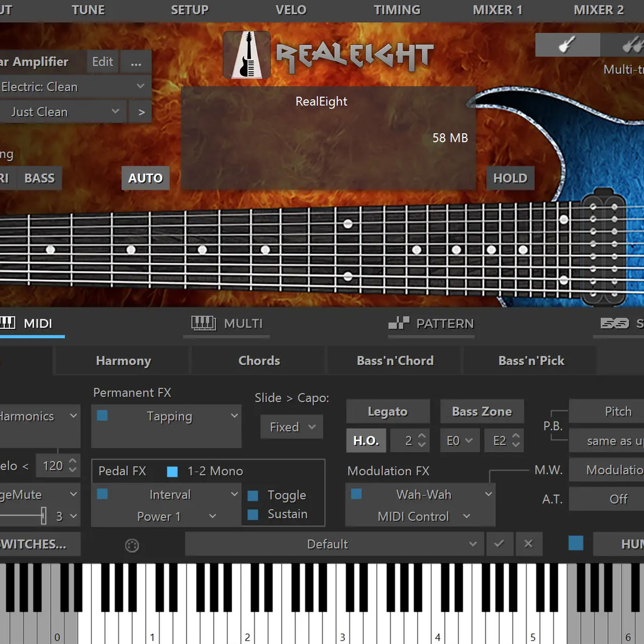644x644 pixels.
Task: Toggle the 1-2 Mono checkbox
Action: 172,472
